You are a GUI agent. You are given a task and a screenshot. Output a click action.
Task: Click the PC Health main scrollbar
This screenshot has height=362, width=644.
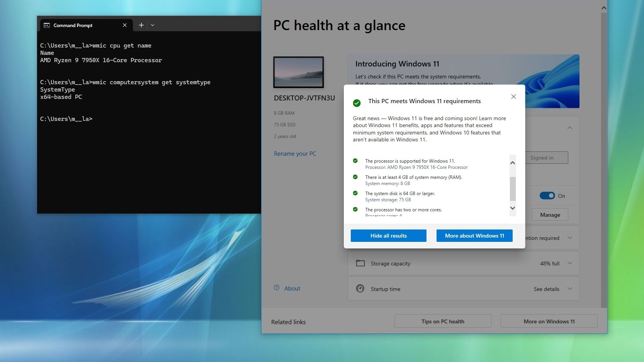604,160
